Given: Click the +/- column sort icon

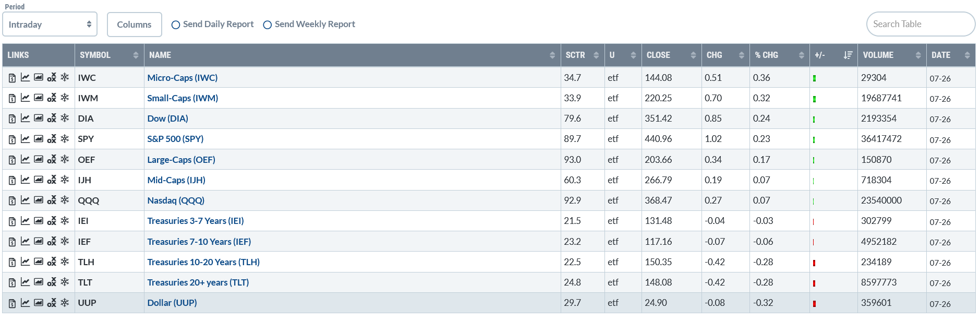Looking at the screenshot, I should pos(848,55).
